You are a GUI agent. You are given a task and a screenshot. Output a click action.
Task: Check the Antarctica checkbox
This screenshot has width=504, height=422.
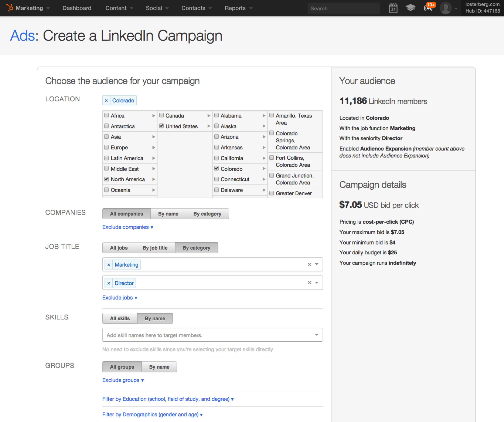[106, 126]
